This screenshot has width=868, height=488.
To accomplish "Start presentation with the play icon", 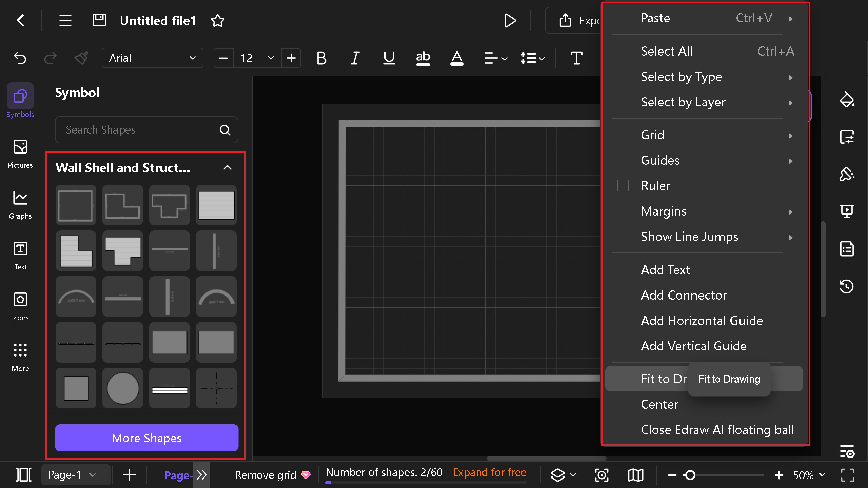I will click(510, 21).
